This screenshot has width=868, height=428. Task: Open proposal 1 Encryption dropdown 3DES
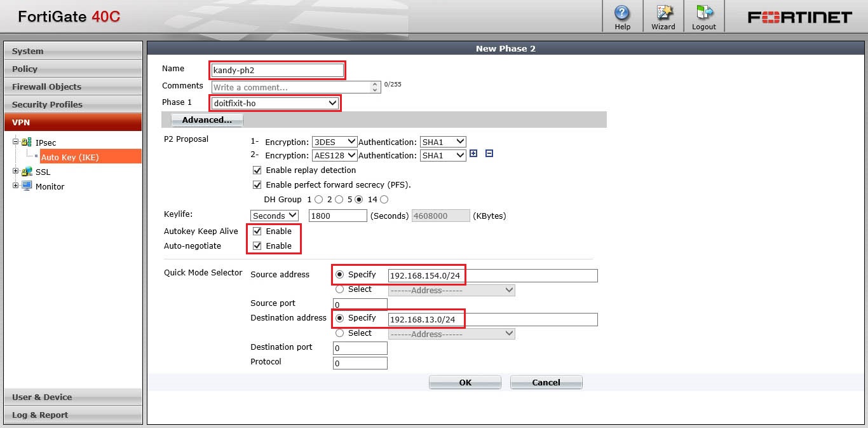coord(334,142)
